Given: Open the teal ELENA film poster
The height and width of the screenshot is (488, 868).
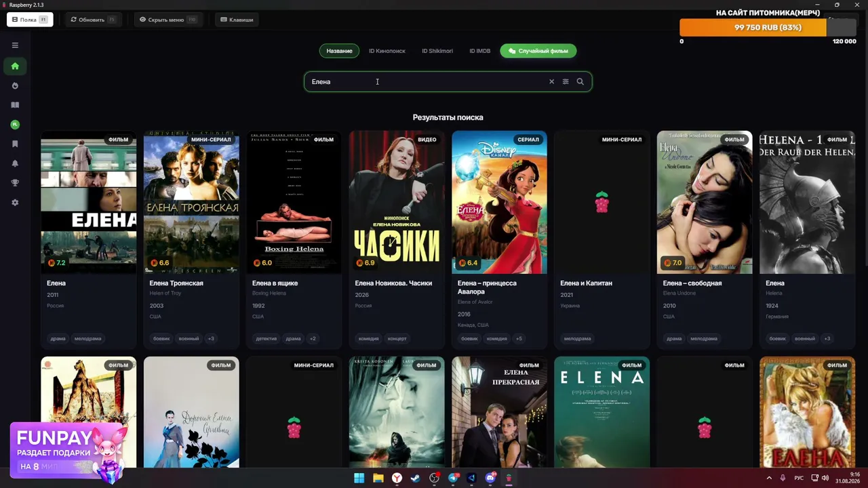Looking at the screenshot, I should (x=602, y=412).
